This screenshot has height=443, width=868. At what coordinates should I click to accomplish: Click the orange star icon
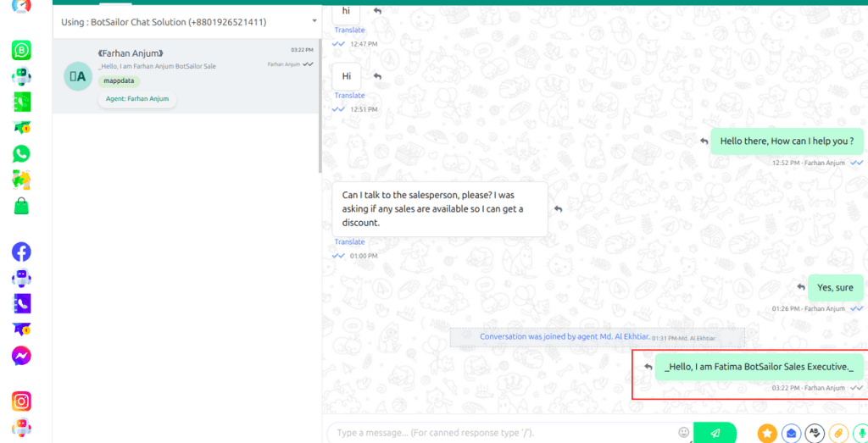pyautogui.click(x=766, y=434)
